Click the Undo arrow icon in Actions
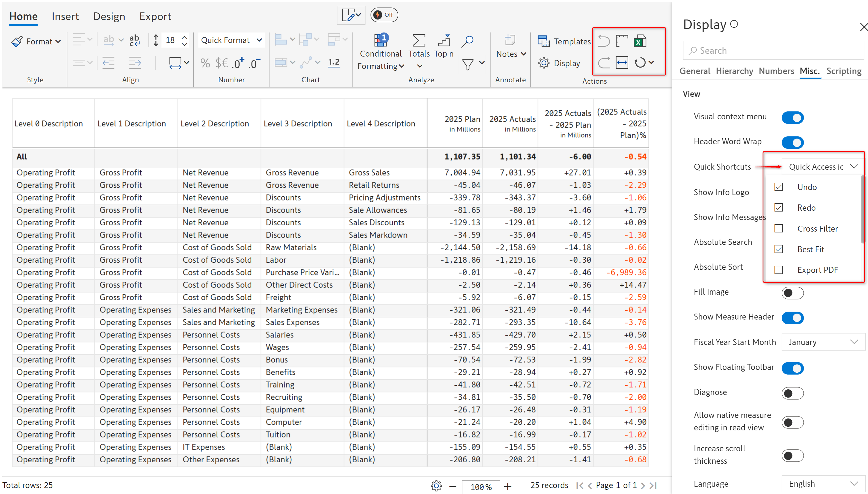The width and height of the screenshot is (868, 494). [604, 41]
